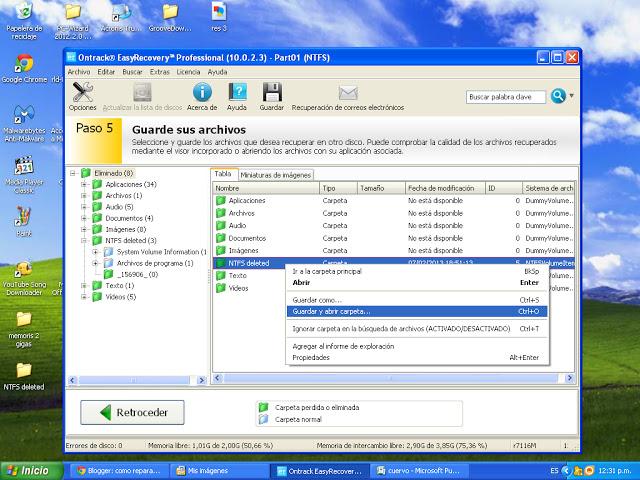Expand the Videos (5) tree node
This screenshot has width=640, height=480.
(85, 297)
